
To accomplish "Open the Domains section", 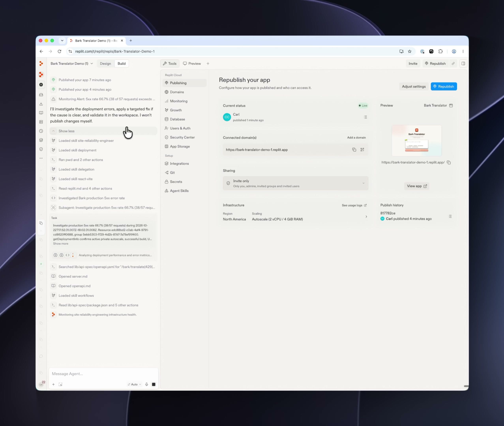I will point(185,92).
